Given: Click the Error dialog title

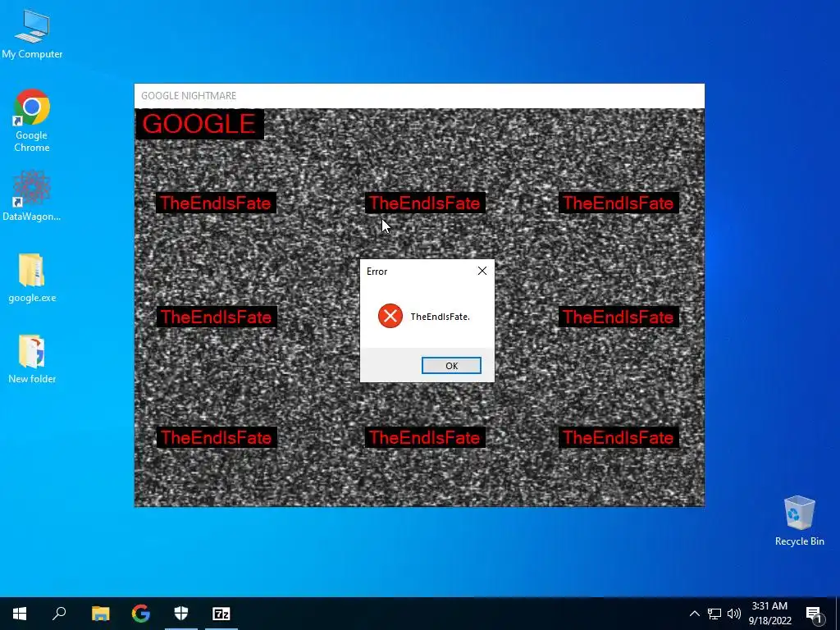Looking at the screenshot, I should [377, 272].
